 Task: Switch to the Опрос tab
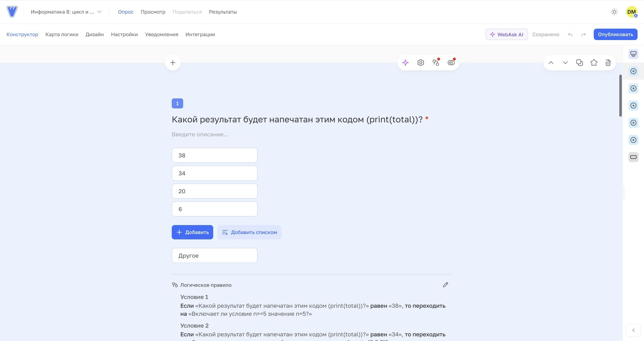click(x=126, y=12)
